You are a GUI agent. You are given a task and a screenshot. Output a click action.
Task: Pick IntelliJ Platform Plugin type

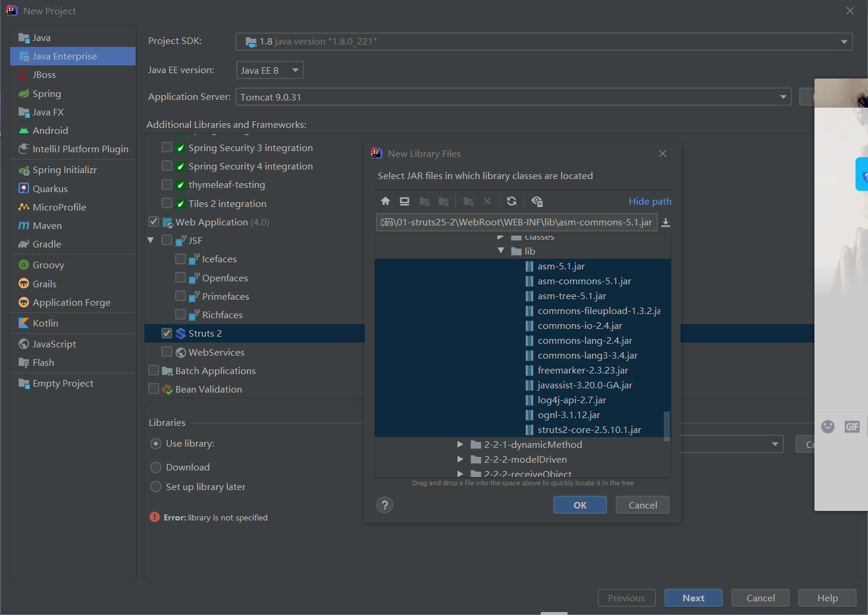coord(73,149)
